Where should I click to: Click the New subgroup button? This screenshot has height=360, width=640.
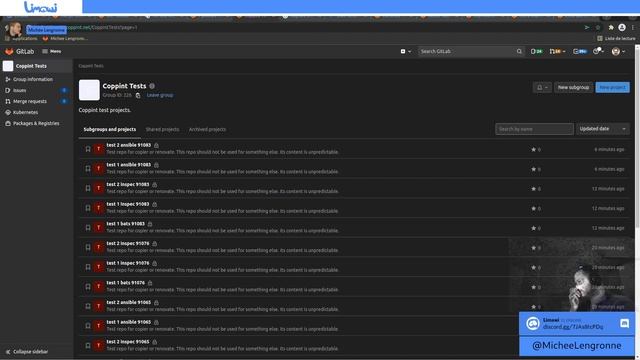(573, 87)
